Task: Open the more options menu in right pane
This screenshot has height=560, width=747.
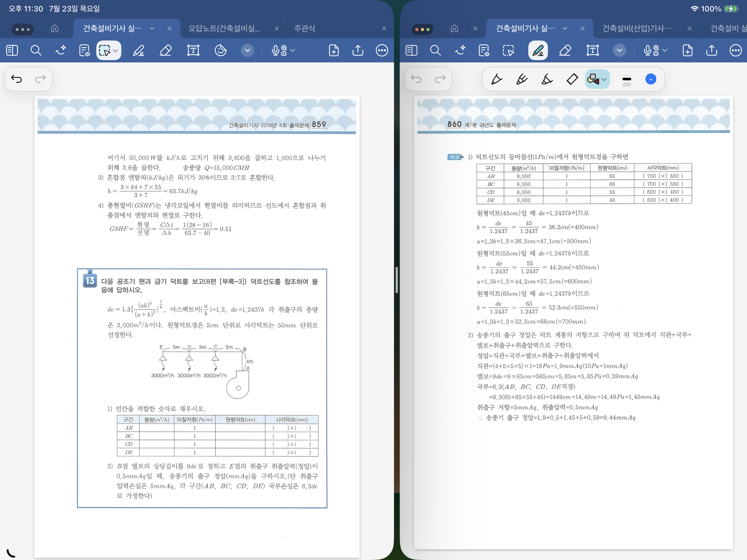Action: pyautogui.click(x=736, y=51)
